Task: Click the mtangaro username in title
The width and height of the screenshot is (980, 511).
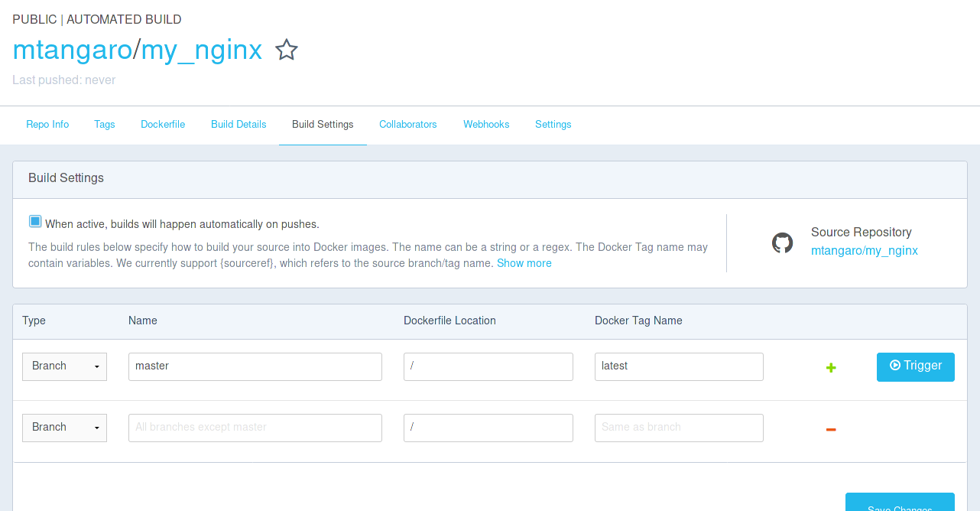Action: (x=72, y=50)
